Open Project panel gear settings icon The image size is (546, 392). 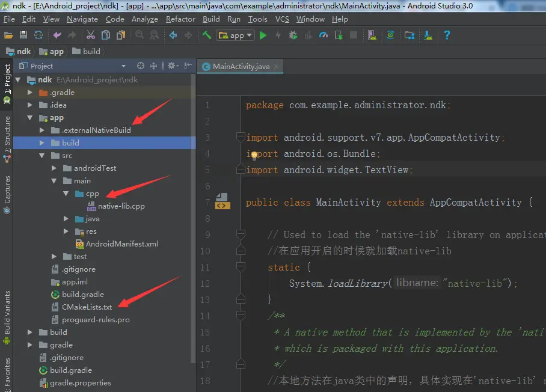pyautogui.click(x=172, y=66)
